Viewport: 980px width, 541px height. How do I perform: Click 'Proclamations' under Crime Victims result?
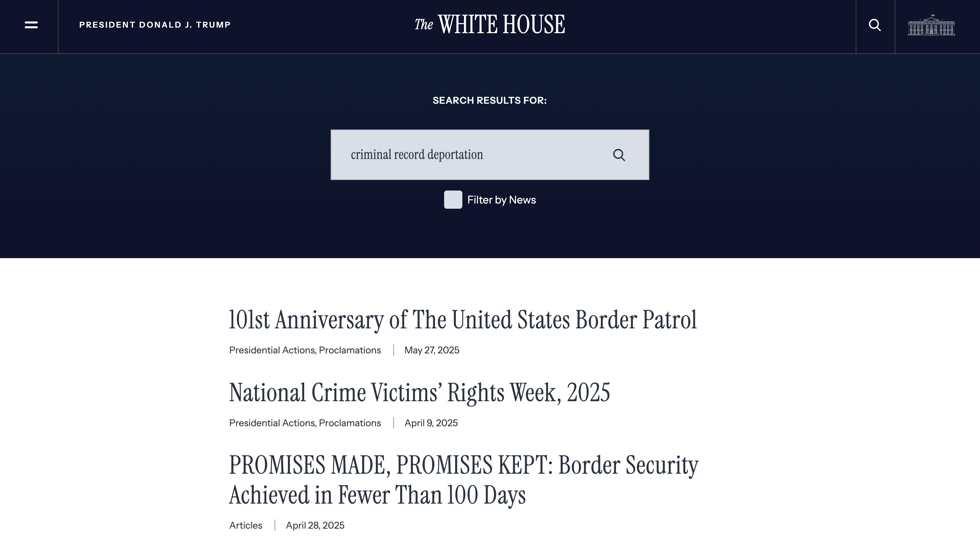click(x=350, y=423)
